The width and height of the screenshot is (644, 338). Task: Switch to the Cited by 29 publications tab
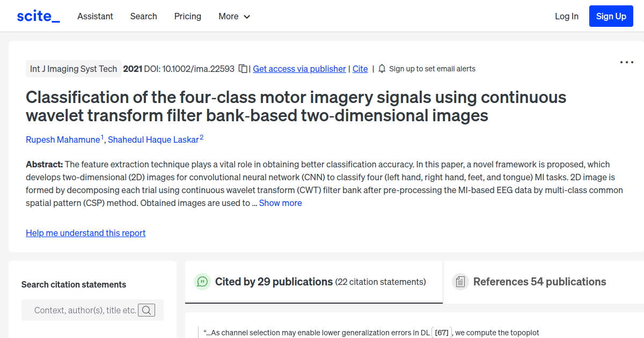(313, 281)
